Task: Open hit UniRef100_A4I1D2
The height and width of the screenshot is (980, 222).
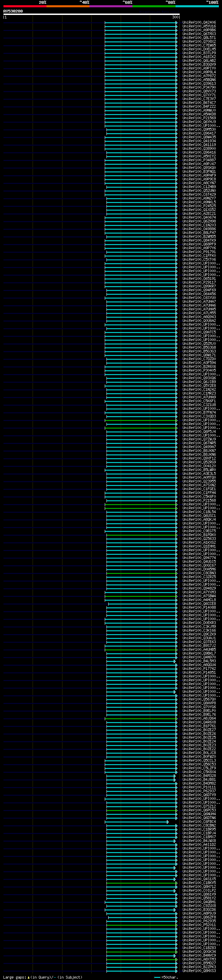Action: pos(199,844)
